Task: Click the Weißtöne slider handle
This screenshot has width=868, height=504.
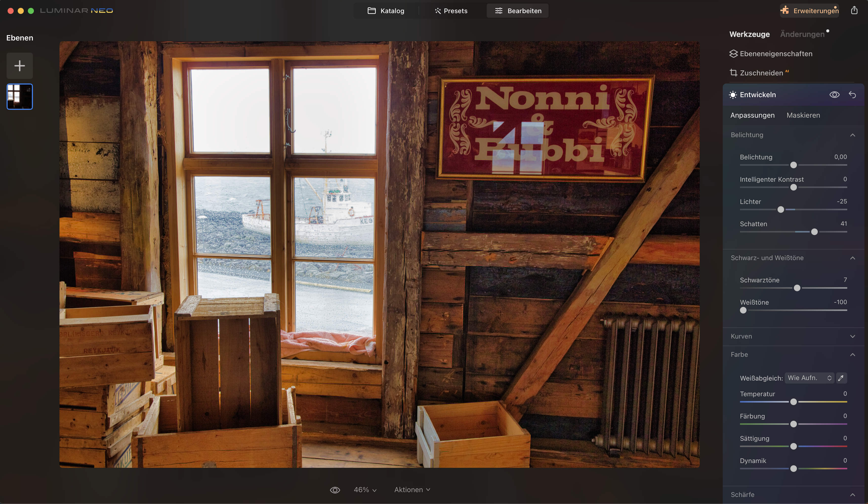Action: point(743,310)
